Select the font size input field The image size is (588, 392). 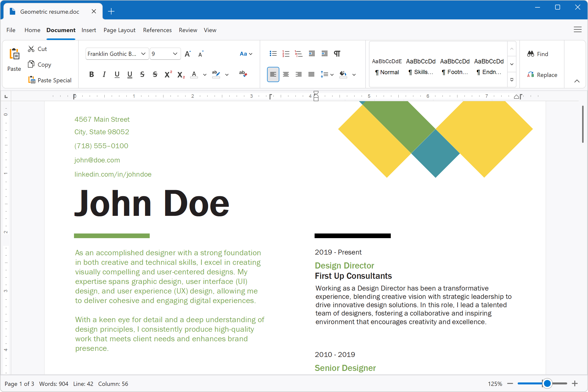click(x=161, y=53)
